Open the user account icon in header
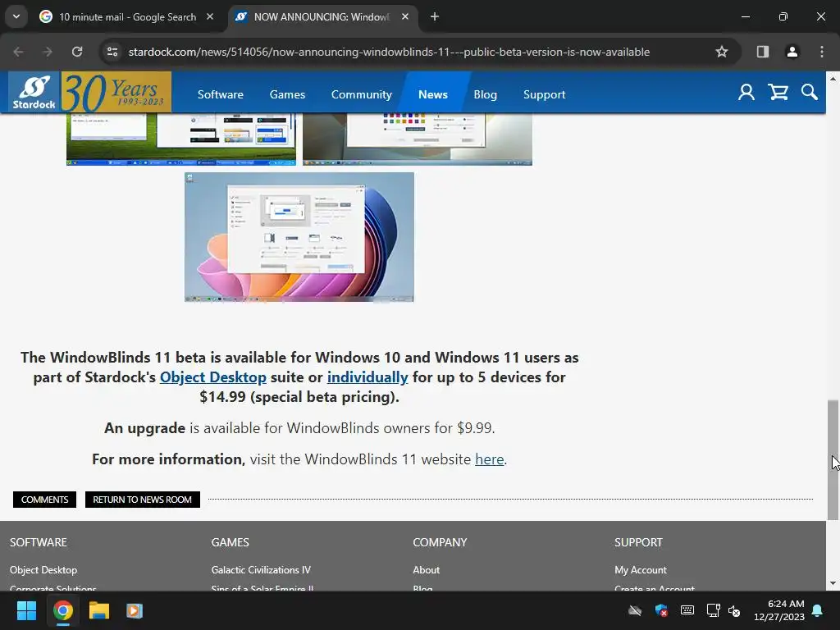 (746, 93)
